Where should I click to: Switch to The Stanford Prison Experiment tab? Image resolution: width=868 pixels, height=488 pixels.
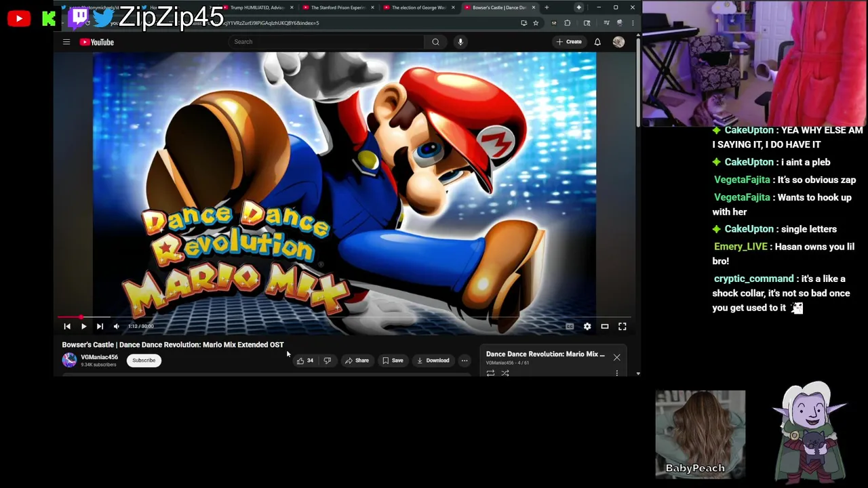pos(338,7)
